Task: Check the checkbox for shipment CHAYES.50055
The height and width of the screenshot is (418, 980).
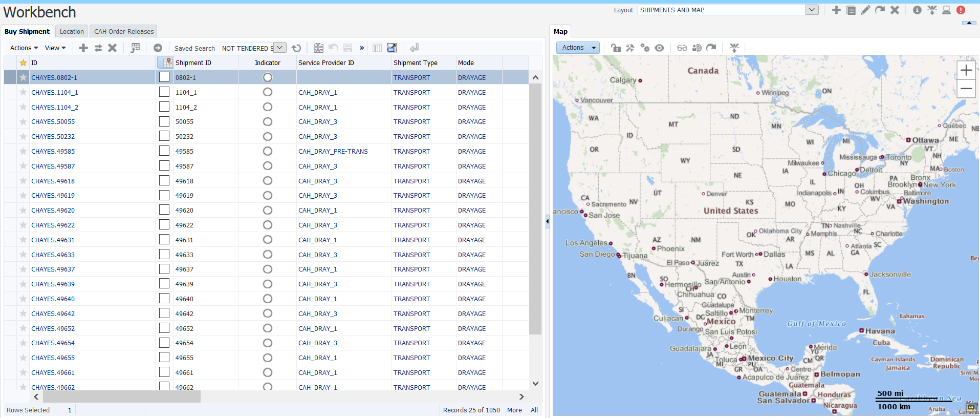Action: click(164, 122)
